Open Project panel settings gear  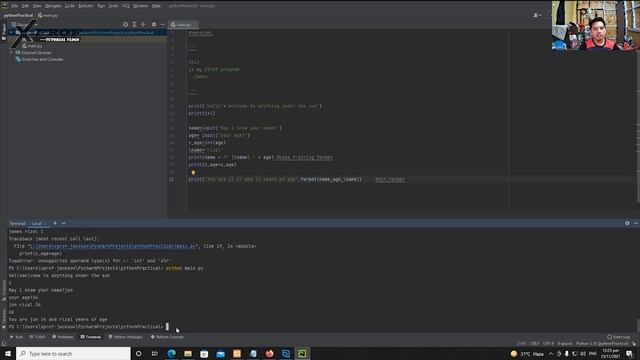[x=154, y=24]
